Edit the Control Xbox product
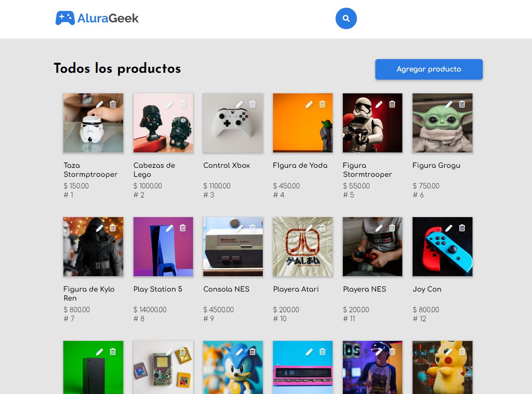The width and height of the screenshot is (532, 394). coord(239,104)
